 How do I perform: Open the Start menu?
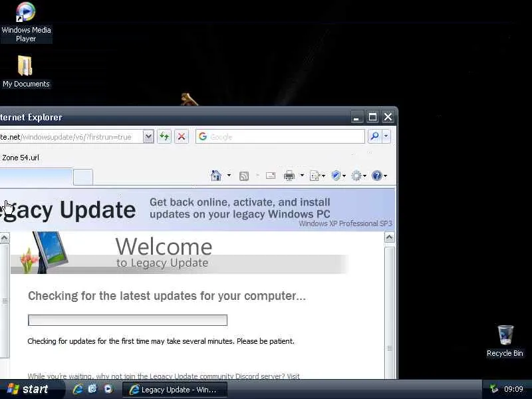[x=31, y=389]
